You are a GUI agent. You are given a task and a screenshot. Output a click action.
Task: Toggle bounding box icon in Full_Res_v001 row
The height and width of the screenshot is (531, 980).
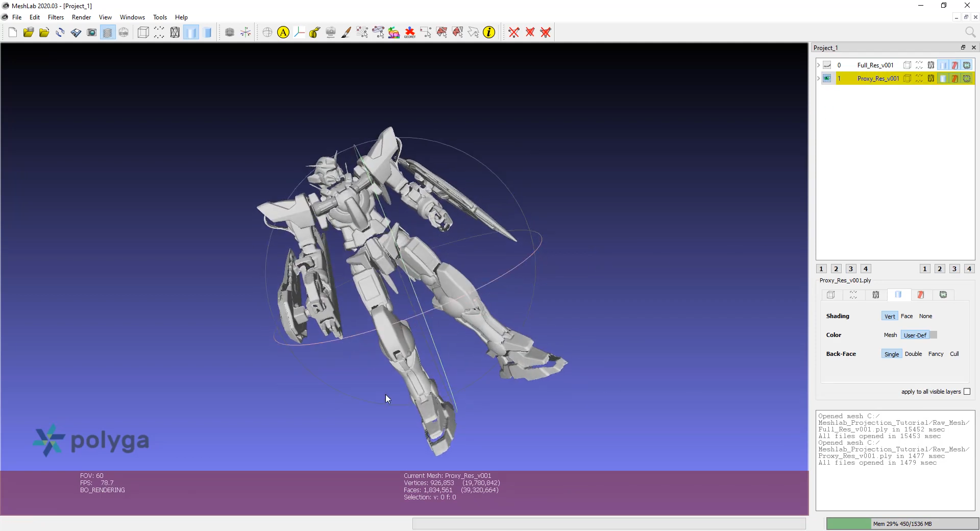click(907, 65)
